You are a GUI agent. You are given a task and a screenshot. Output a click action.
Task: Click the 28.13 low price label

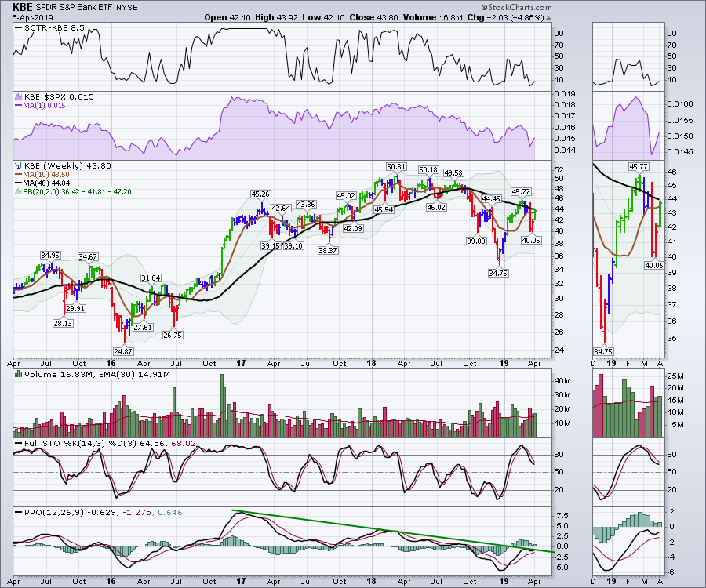click(x=63, y=323)
